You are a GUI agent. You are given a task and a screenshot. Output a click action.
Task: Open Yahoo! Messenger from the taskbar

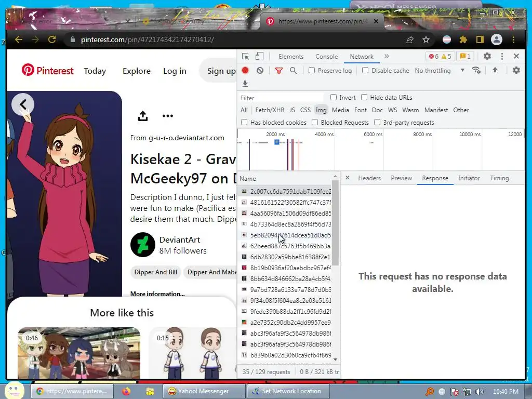pyautogui.click(x=204, y=391)
